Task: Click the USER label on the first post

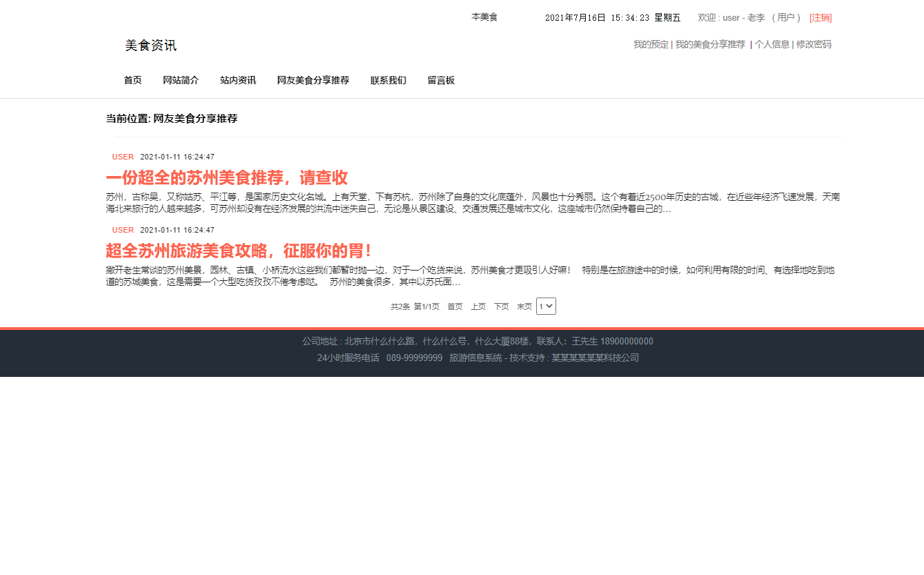Action: 123,157
